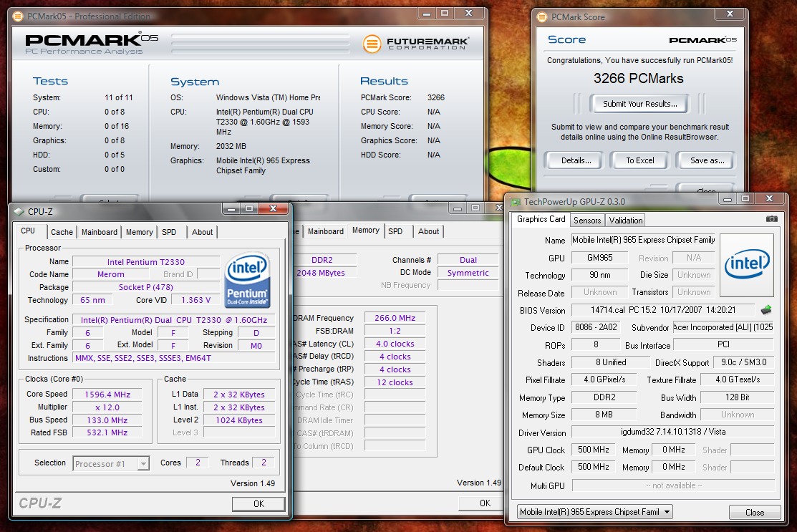Click the To Excel button
Viewport: 797px width, 532px height.
point(640,160)
